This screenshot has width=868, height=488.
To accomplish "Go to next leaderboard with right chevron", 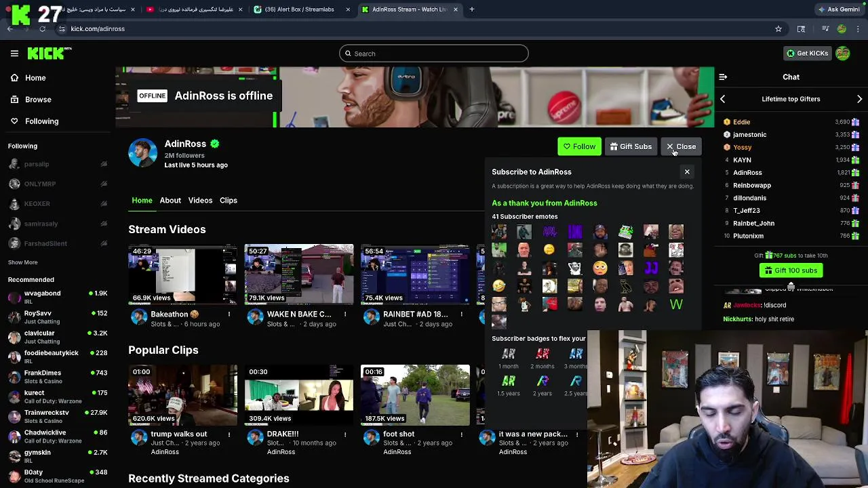I will [x=859, y=100].
